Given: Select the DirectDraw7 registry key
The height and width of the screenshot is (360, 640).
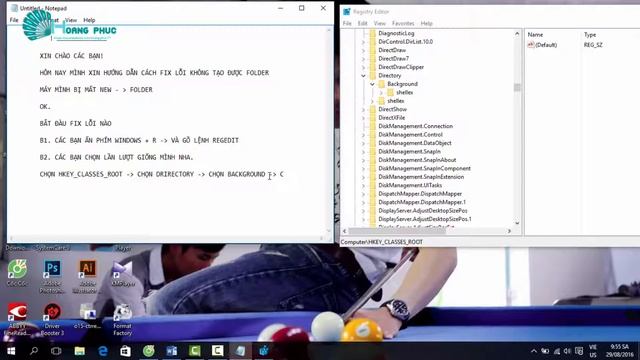Looking at the screenshot, I should 393,59.
